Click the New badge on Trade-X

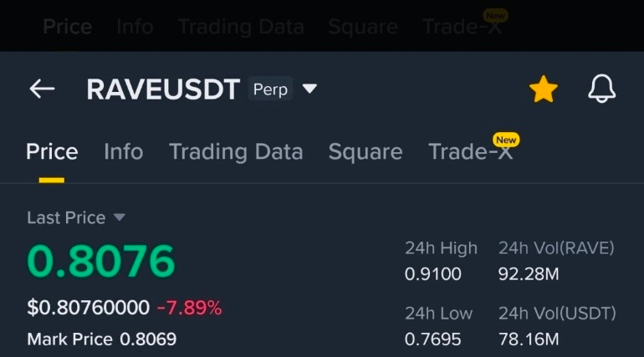pos(506,140)
